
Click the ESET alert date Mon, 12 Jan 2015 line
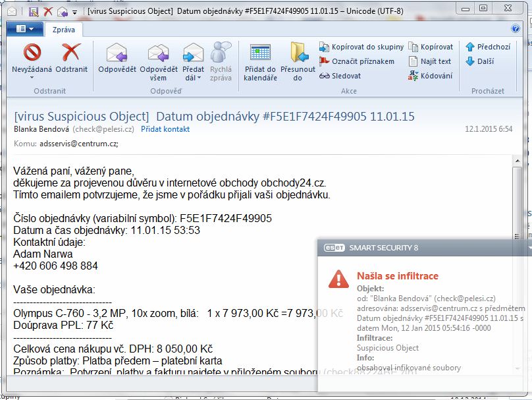click(x=424, y=328)
